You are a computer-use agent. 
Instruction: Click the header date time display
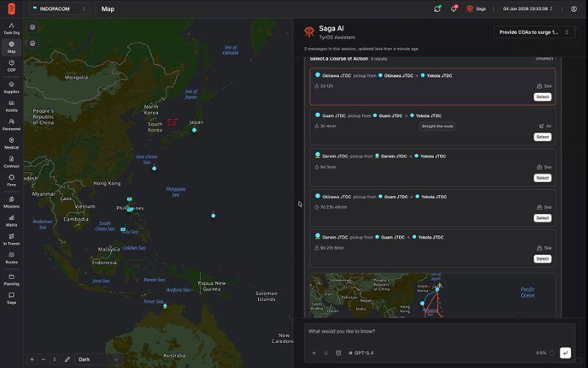coord(527,9)
